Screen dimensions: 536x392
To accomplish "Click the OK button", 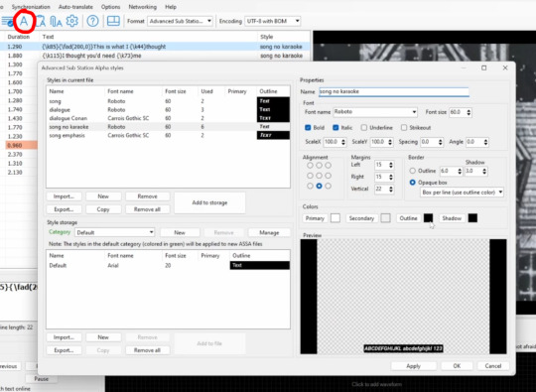I will coord(457,366).
